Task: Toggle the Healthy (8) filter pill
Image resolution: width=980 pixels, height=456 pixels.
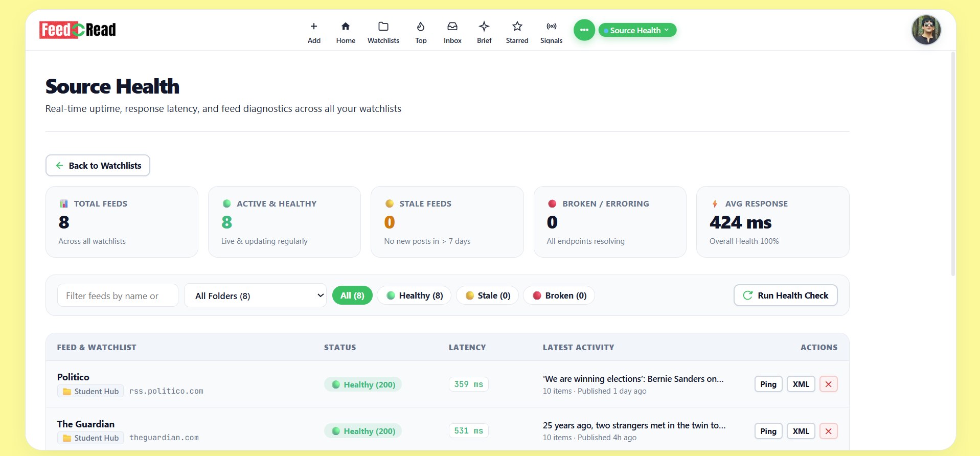Action: [414, 295]
